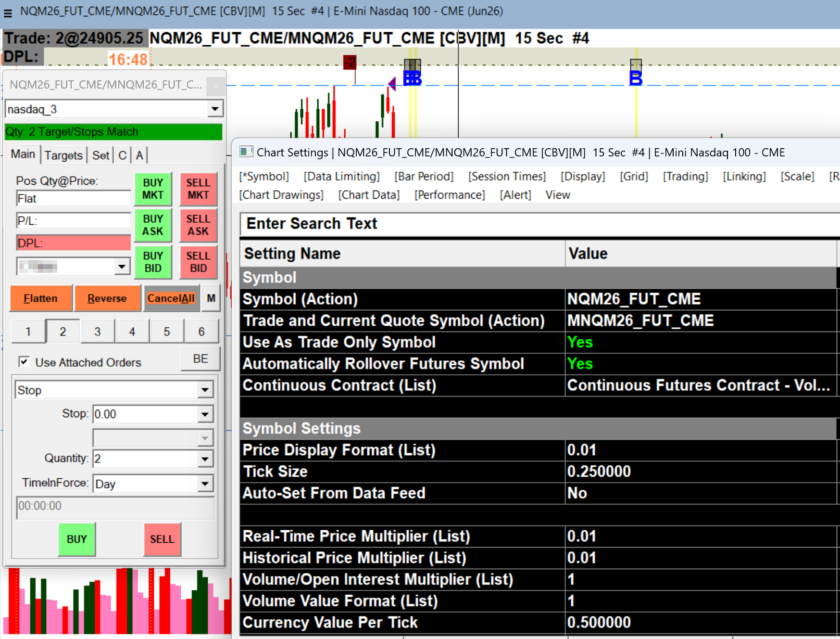
Task: Select quantity preset button 4
Action: click(x=132, y=331)
